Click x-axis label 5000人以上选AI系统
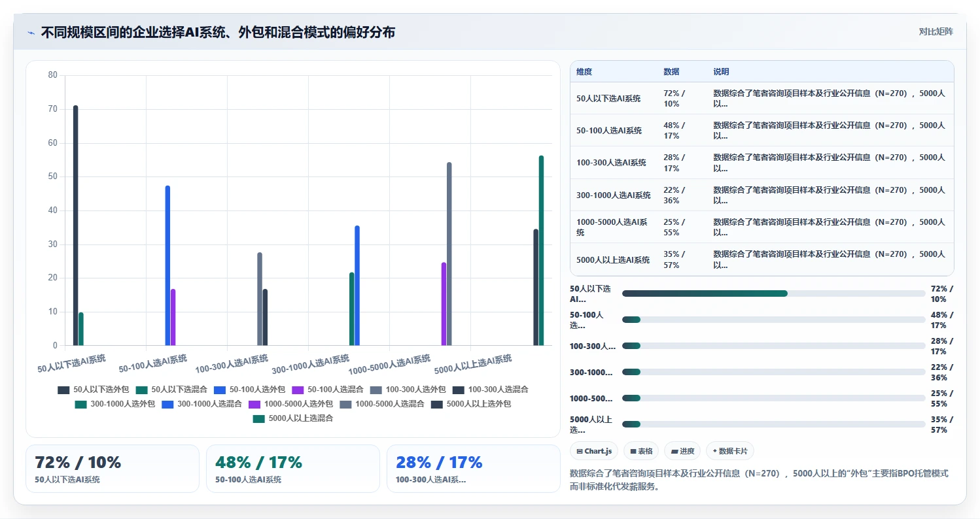Viewport: 980px width, 519px height. [473, 364]
